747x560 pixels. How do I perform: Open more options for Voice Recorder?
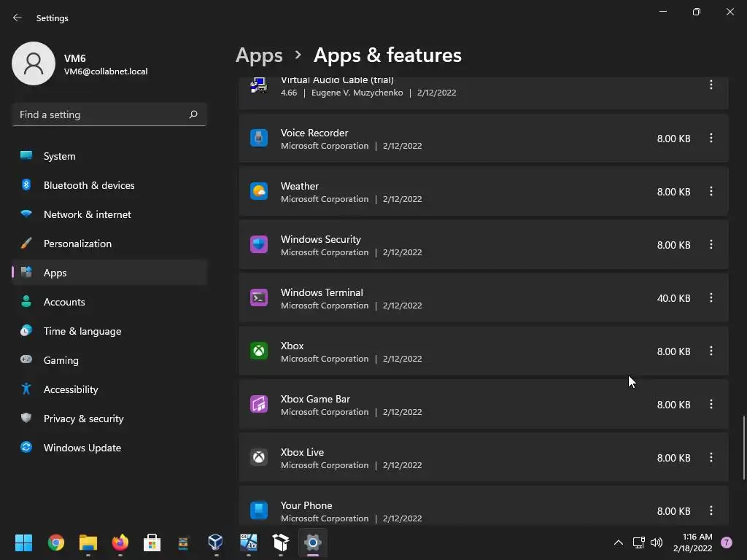(x=711, y=138)
